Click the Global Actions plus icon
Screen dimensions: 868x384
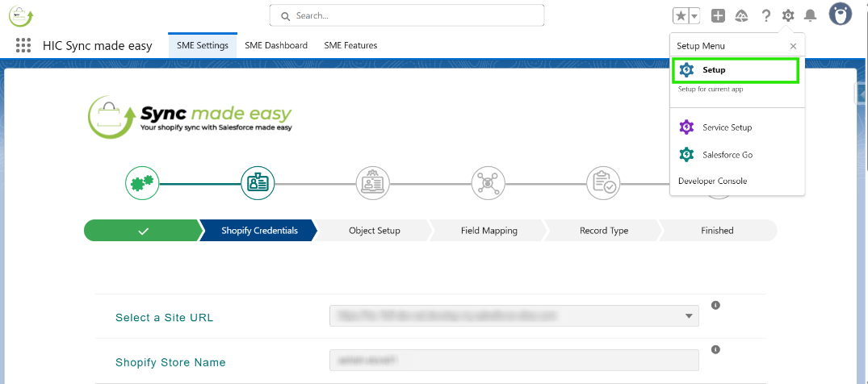tap(718, 16)
